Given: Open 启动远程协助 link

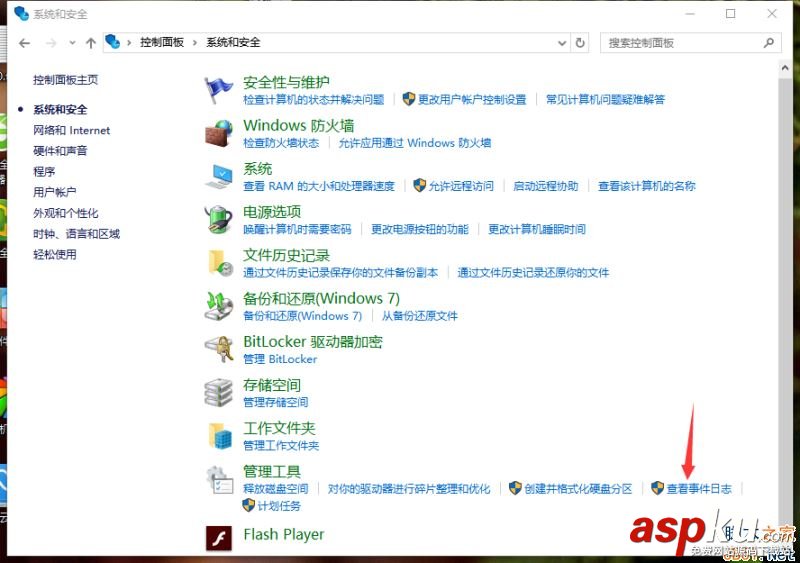Looking at the screenshot, I should point(545,186).
